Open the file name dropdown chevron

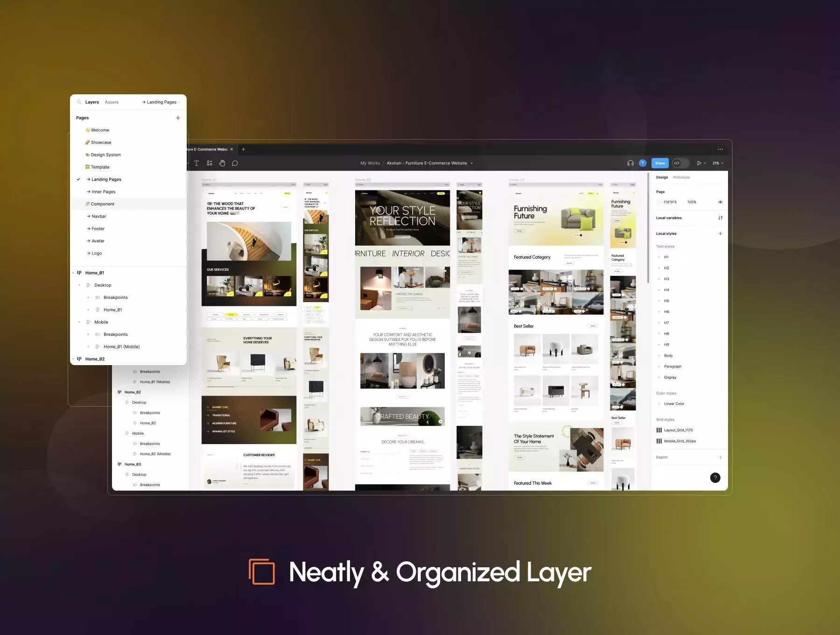click(x=471, y=163)
